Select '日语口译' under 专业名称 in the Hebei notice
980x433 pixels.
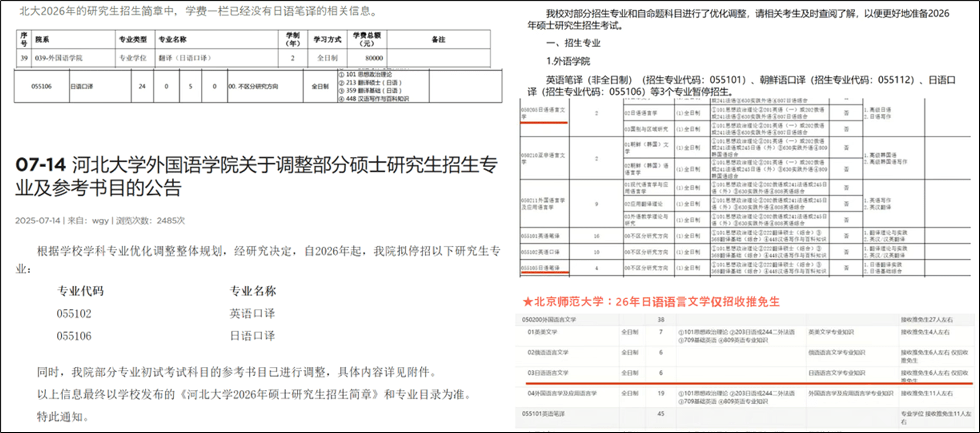click(252, 336)
